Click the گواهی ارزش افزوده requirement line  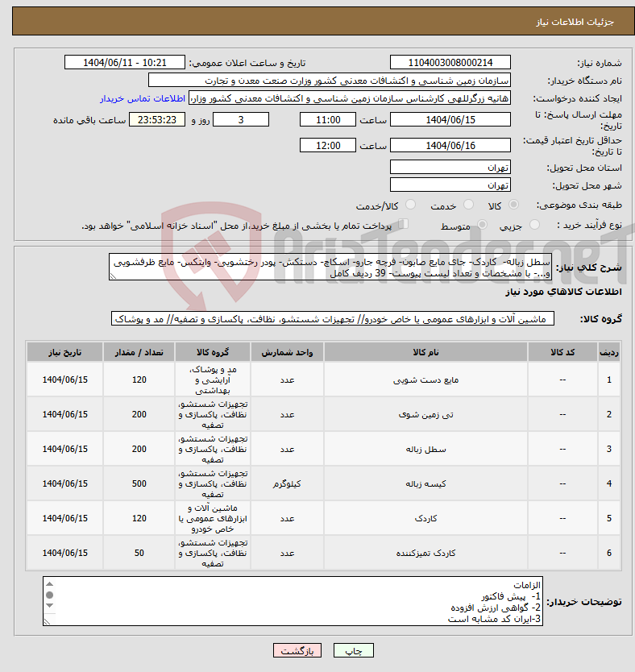click(x=496, y=608)
